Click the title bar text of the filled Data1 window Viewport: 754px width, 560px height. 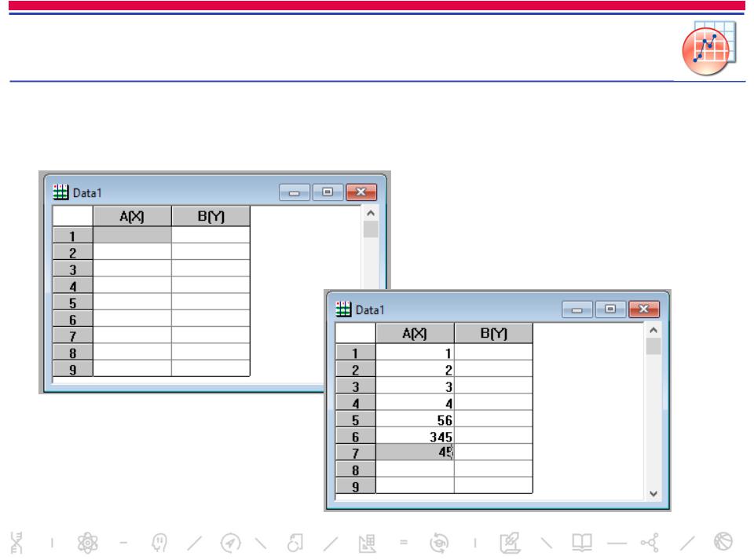pyautogui.click(x=370, y=310)
